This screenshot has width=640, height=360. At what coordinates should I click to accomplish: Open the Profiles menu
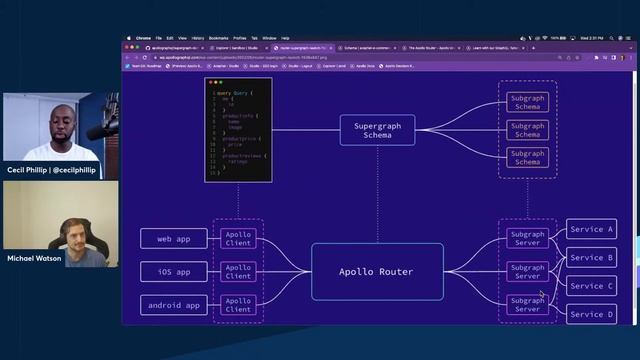(x=240, y=38)
